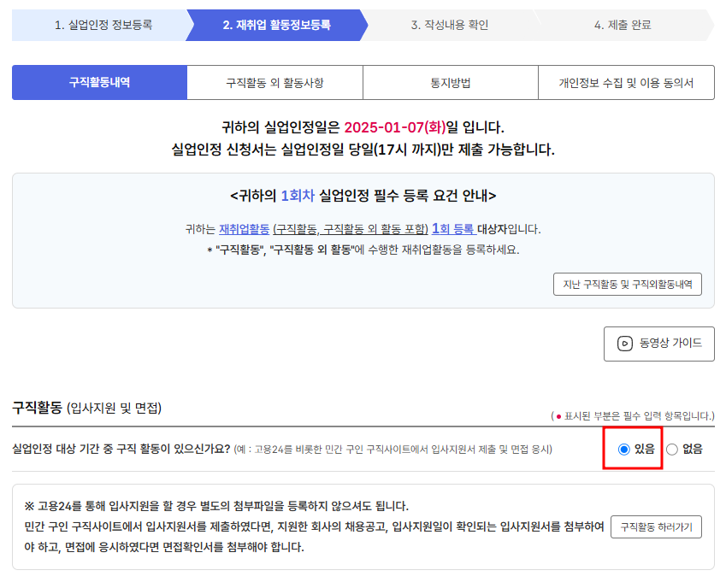Click the 재취업활동 link
Screen dimensions: 726x588
tap(244, 229)
